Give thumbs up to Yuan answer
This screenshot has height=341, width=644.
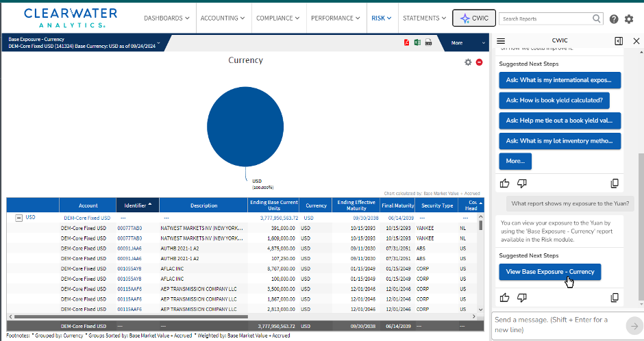click(504, 297)
